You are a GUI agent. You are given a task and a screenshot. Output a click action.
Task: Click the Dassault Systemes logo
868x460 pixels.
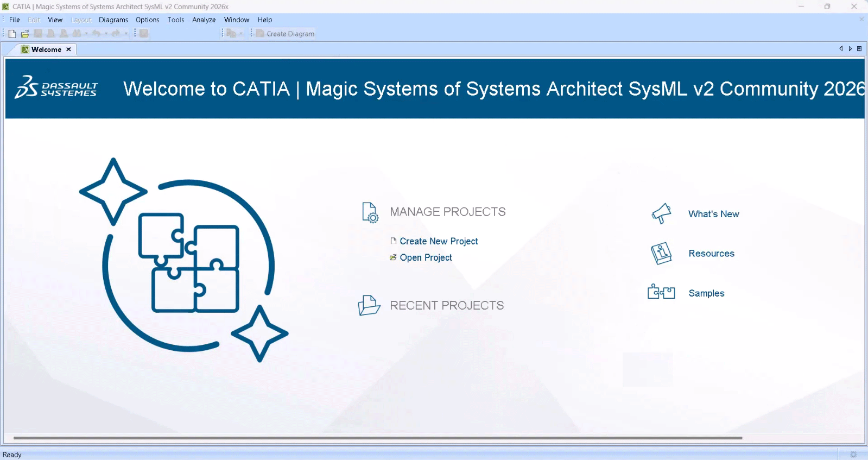click(56, 88)
